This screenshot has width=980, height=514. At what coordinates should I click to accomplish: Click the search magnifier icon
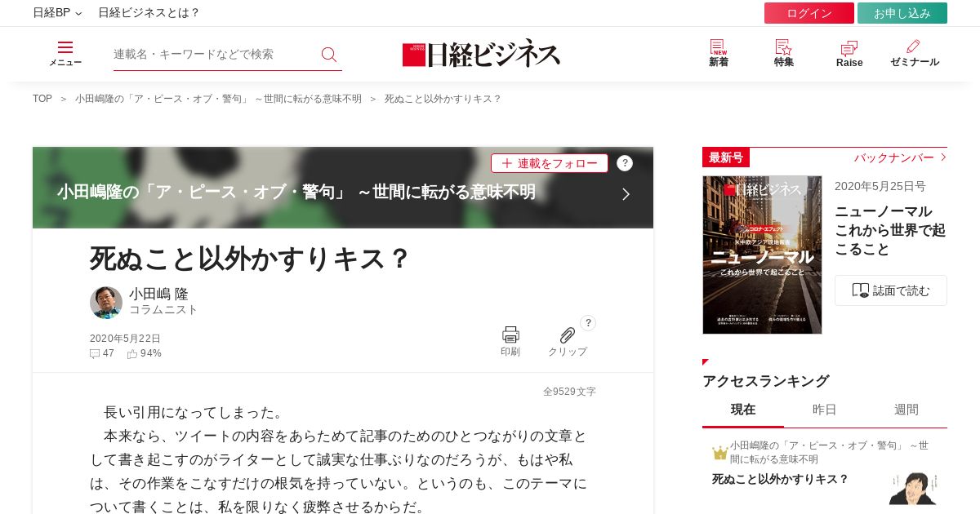click(x=329, y=54)
